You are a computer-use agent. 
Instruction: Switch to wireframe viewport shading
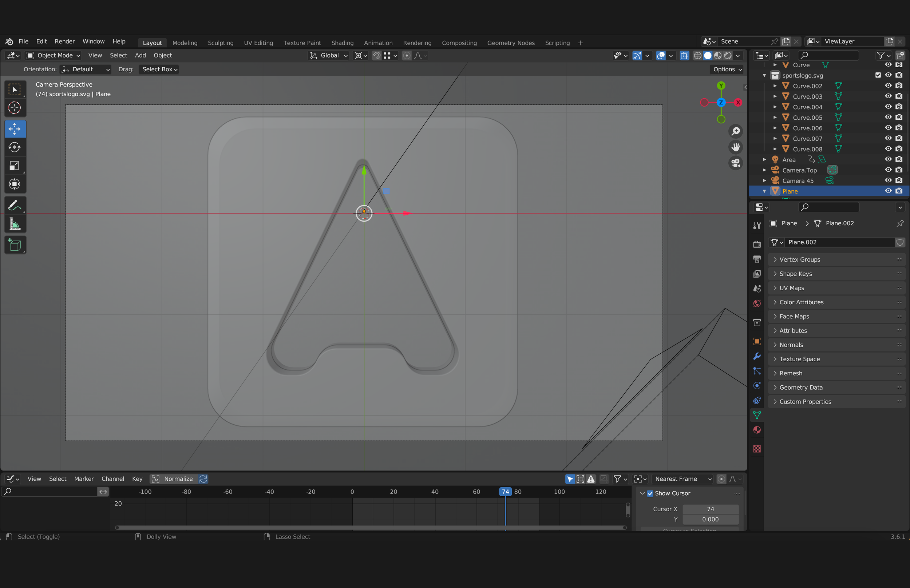click(x=697, y=56)
